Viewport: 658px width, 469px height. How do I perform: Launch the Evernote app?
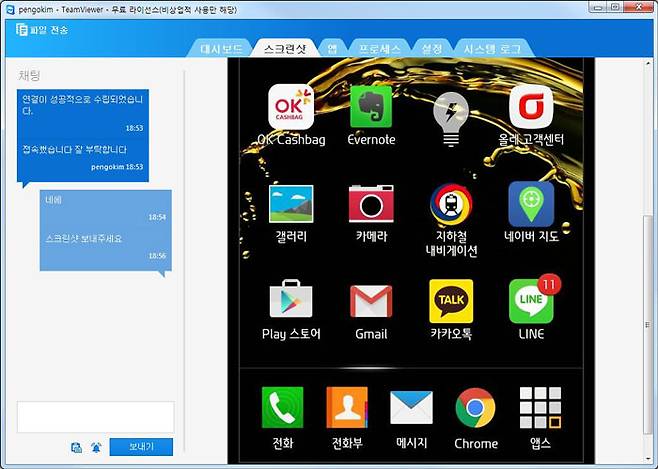click(x=371, y=107)
